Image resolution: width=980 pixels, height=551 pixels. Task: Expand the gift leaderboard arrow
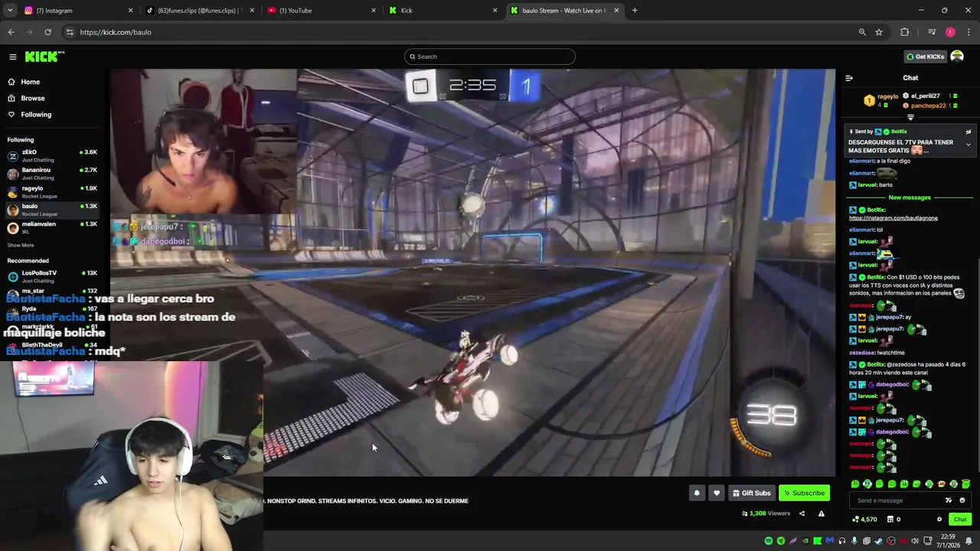coord(910,117)
